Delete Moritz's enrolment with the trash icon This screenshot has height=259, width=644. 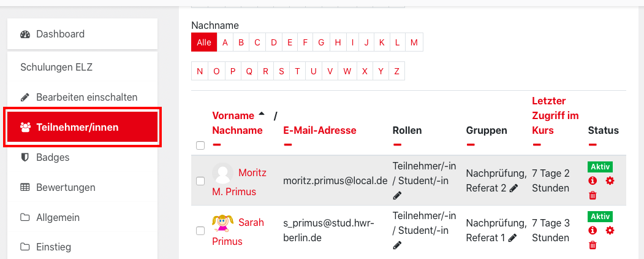(x=593, y=196)
